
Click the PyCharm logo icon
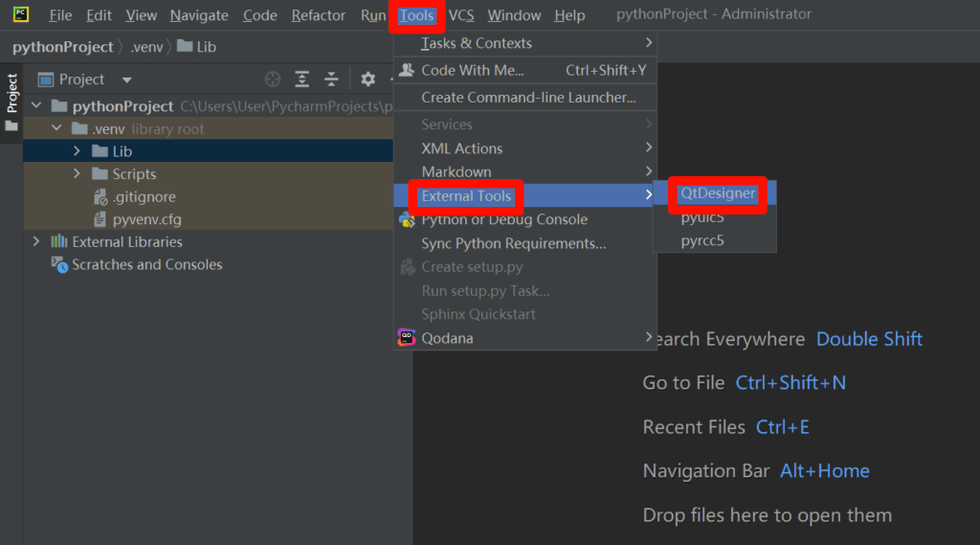click(x=21, y=14)
